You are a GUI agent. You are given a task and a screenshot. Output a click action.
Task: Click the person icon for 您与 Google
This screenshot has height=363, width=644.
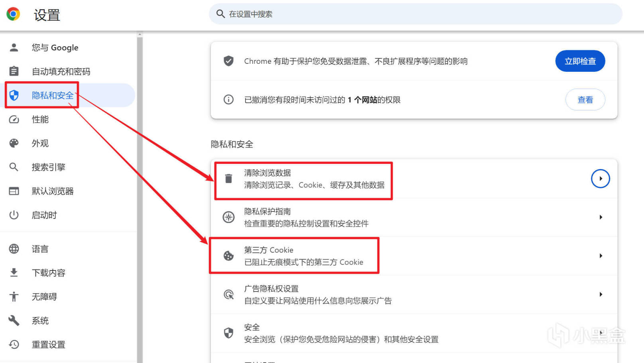coord(14,47)
